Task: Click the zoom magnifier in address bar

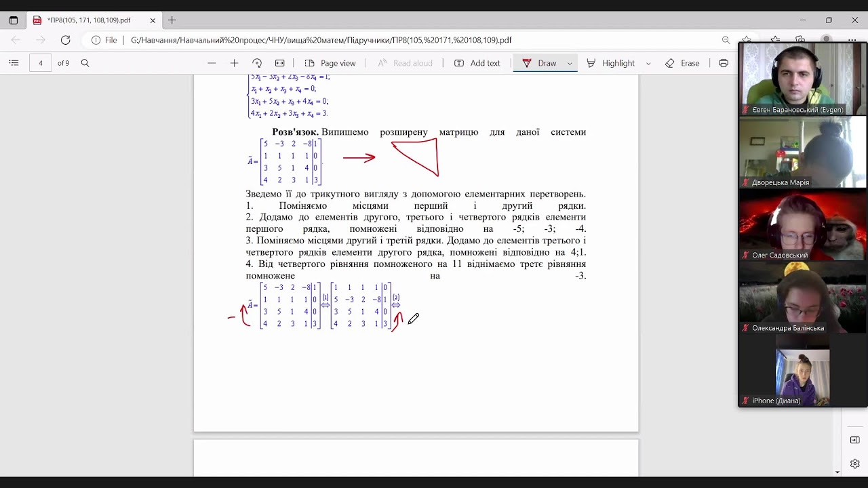Action: point(726,40)
